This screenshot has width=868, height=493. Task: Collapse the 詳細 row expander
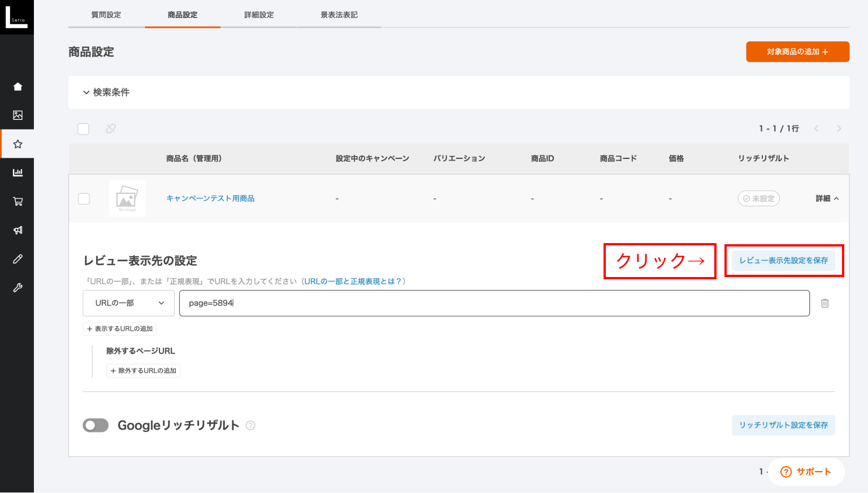827,198
